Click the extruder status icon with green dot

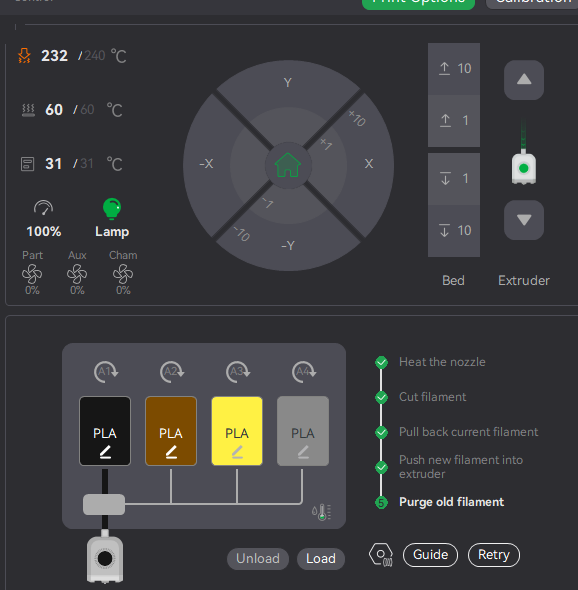point(523,168)
